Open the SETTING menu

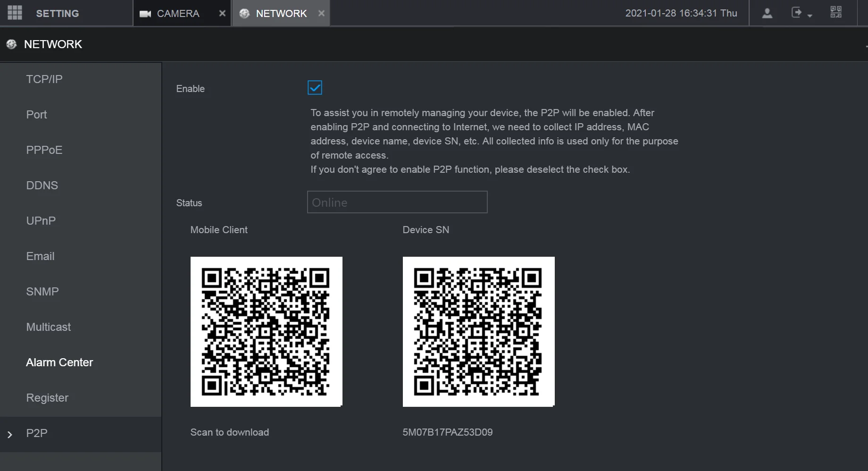coord(58,14)
